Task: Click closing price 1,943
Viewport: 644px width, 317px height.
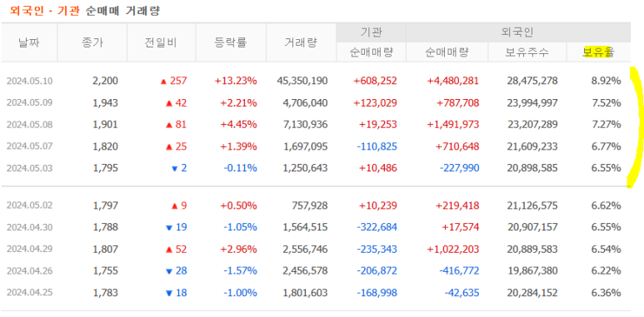Action: point(106,103)
